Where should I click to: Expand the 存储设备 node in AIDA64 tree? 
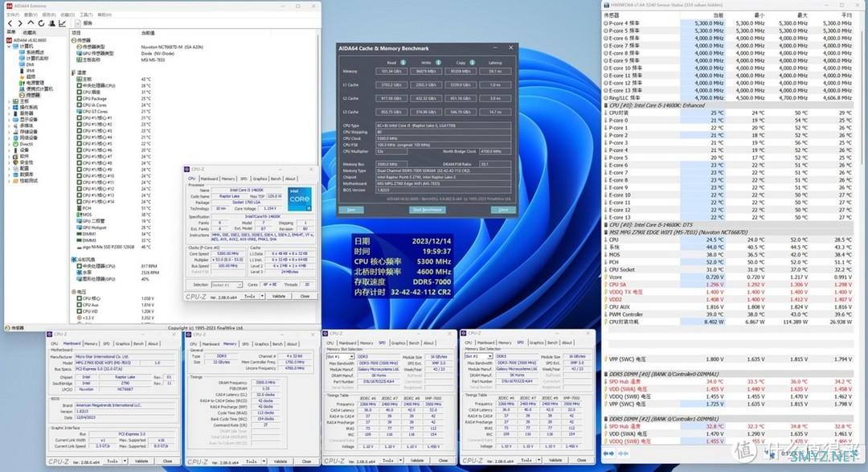tap(9, 132)
